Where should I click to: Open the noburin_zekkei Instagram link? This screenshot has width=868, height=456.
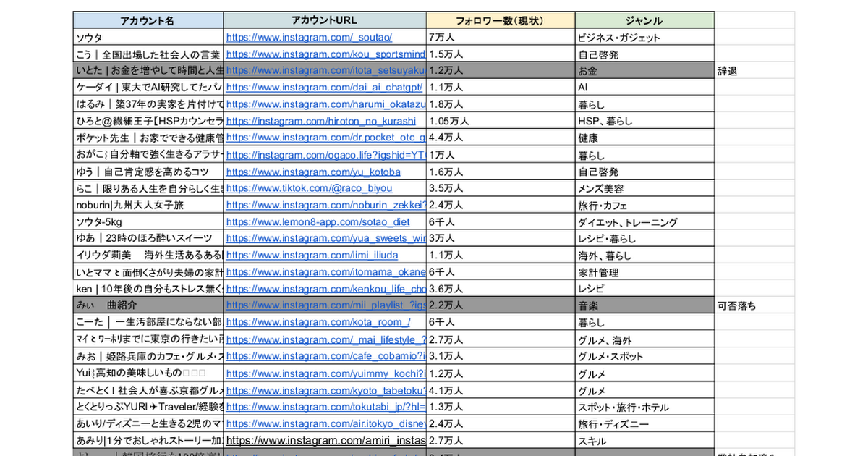(326, 205)
